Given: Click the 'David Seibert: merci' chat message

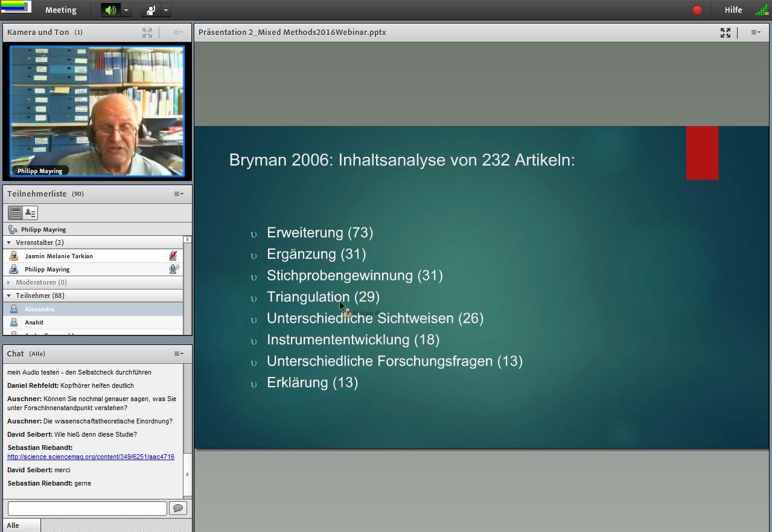Looking at the screenshot, I should (x=39, y=470).
